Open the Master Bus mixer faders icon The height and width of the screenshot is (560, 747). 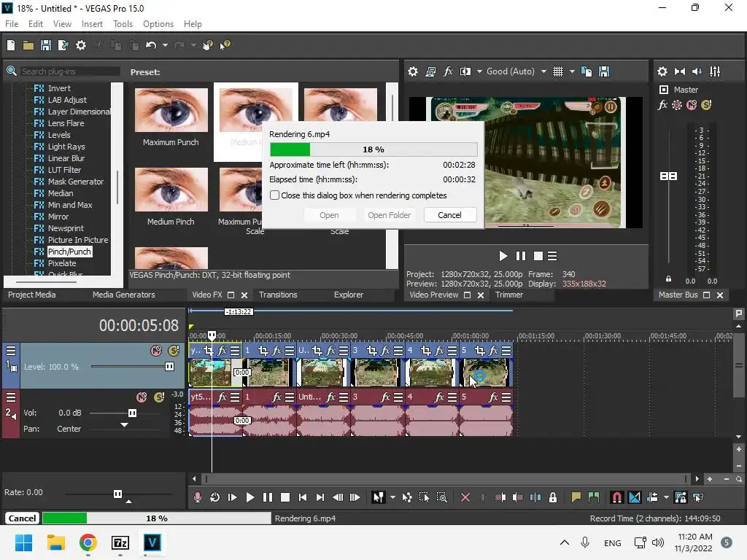[x=715, y=71]
